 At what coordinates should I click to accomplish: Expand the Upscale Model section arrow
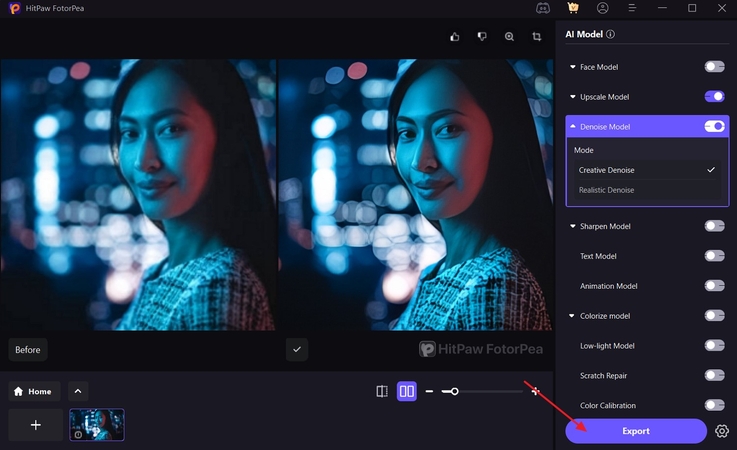pos(572,96)
